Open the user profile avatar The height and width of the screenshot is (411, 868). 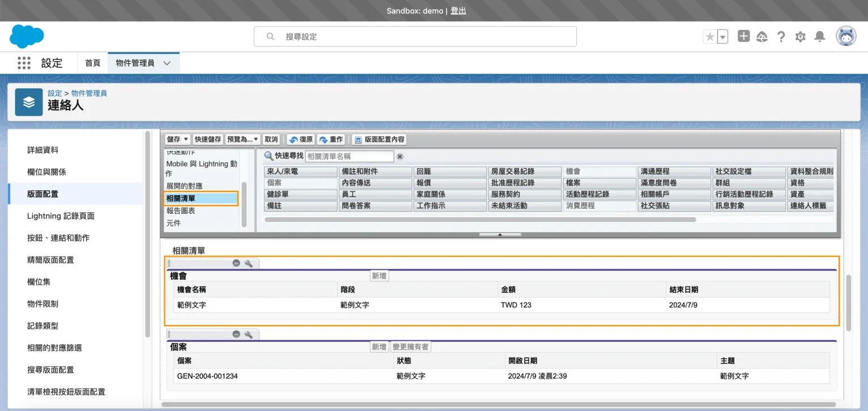(846, 36)
